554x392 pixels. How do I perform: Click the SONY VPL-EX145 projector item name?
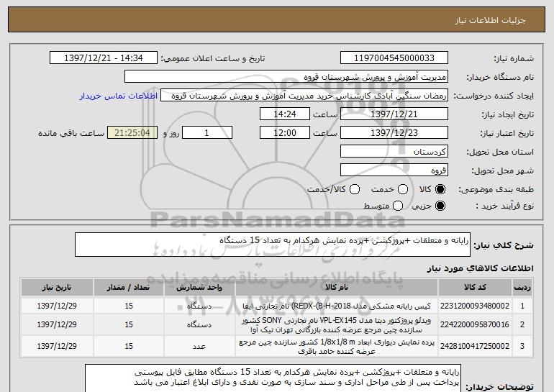click(337, 325)
